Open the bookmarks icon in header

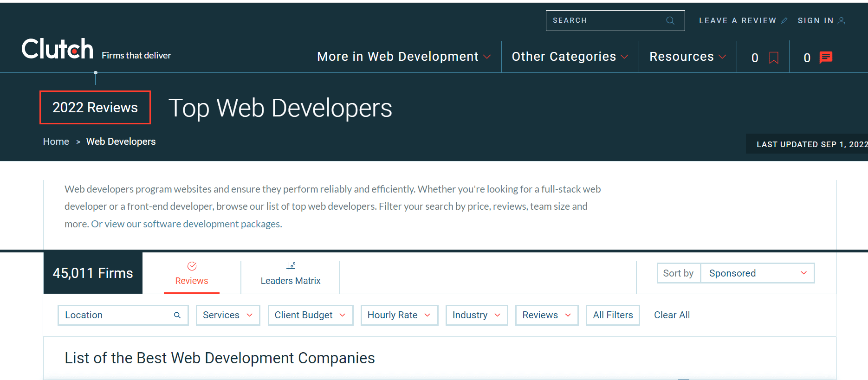pos(773,58)
